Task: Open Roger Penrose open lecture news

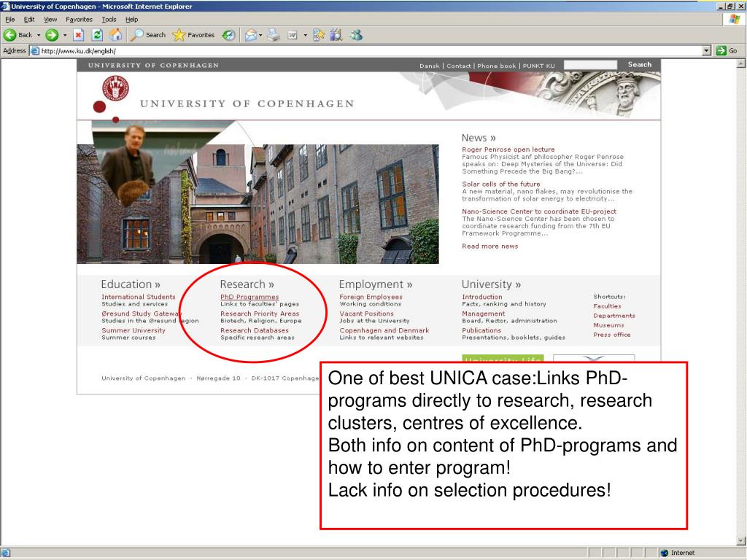Action: [x=508, y=149]
